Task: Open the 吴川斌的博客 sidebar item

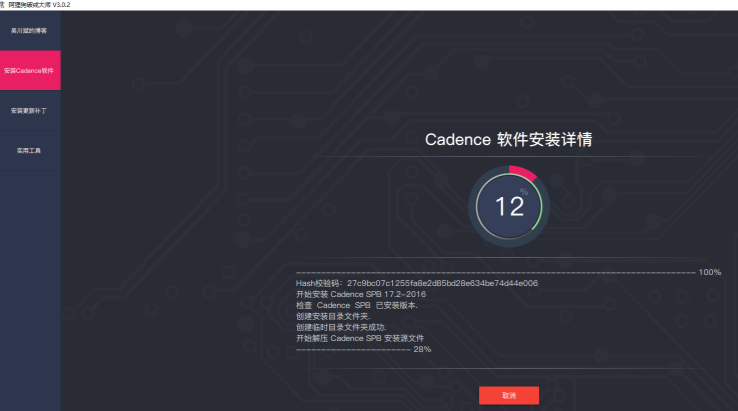Action: tap(29, 31)
